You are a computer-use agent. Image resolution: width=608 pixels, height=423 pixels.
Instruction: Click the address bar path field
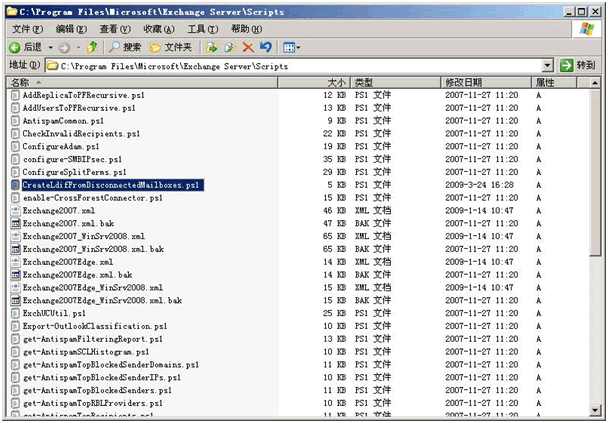click(x=295, y=66)
